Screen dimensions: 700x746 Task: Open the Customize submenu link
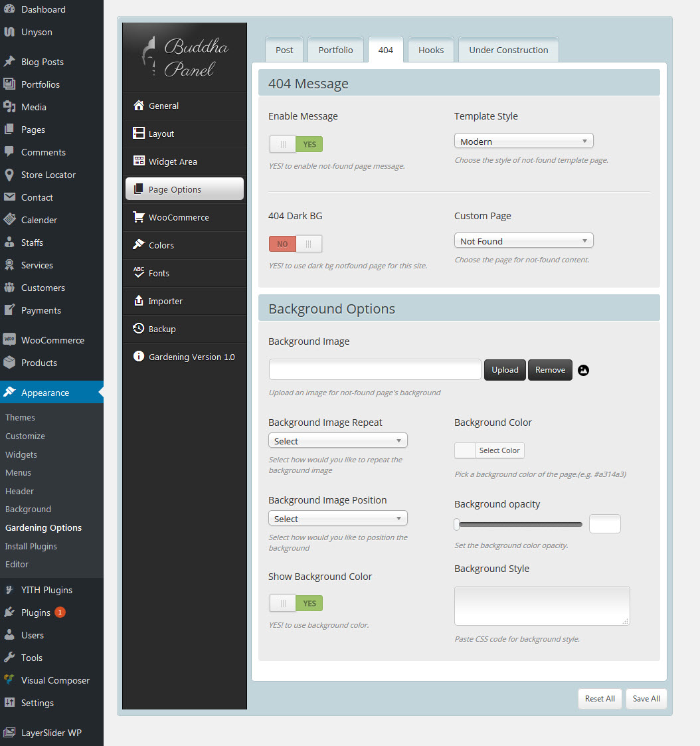25,436
